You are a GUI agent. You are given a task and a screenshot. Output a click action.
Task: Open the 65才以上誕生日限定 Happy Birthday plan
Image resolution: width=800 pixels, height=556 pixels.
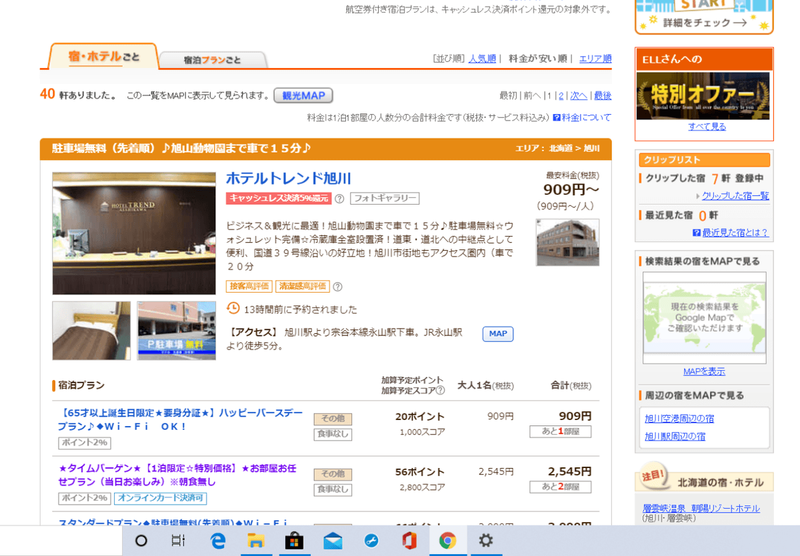click(180, 419)
